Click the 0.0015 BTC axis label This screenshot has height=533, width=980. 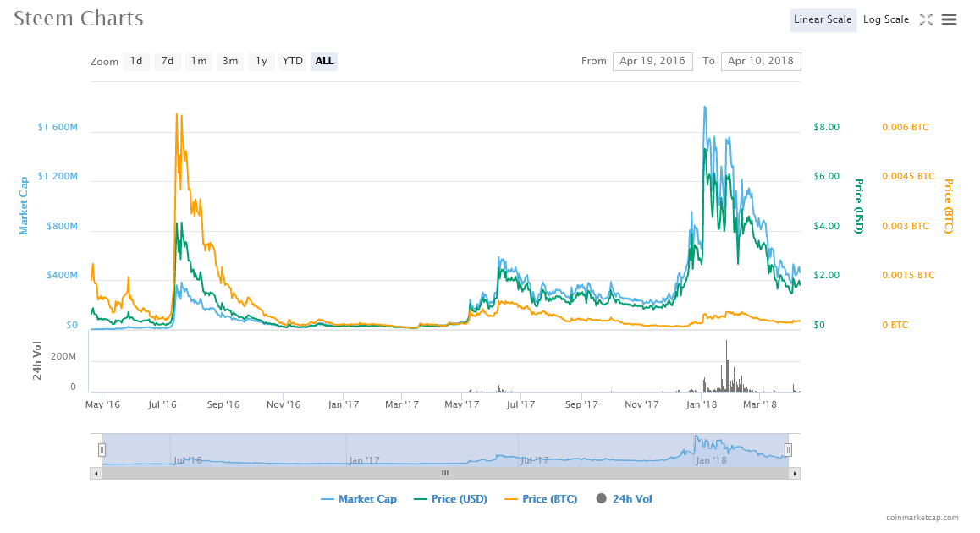coord(908,276)
